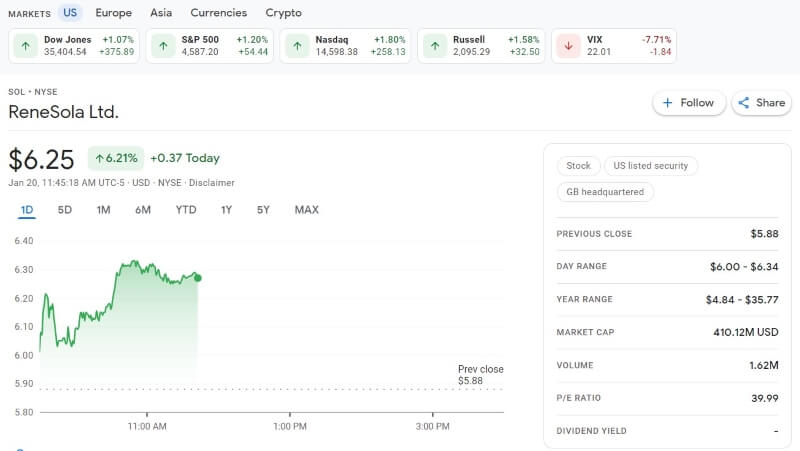Open the Crypto markets tab
The image size is (800, 451).
[283, 13]
